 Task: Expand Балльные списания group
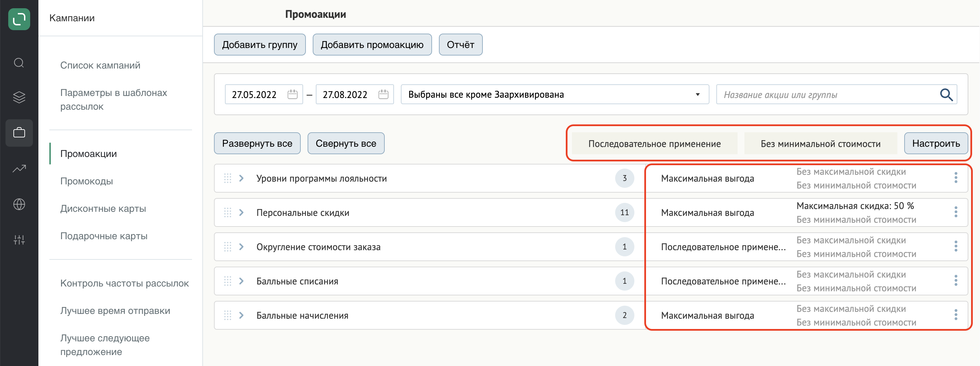(x=241, y=281)
